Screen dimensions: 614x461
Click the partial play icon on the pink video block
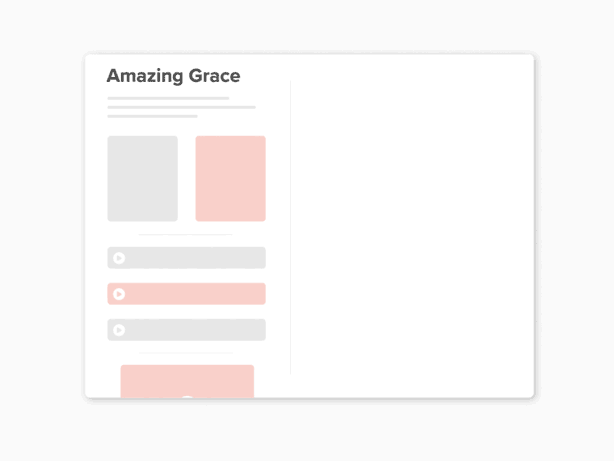point(187,397)
